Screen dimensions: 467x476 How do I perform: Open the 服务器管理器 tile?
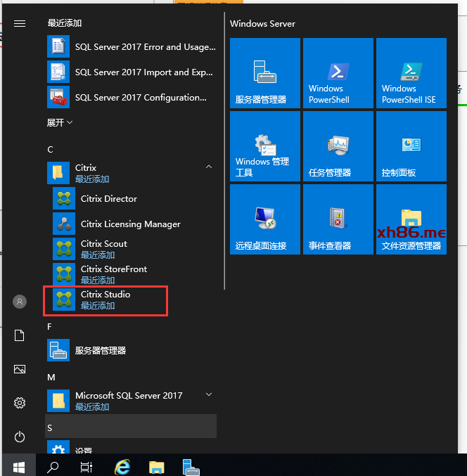pos(265,73)
